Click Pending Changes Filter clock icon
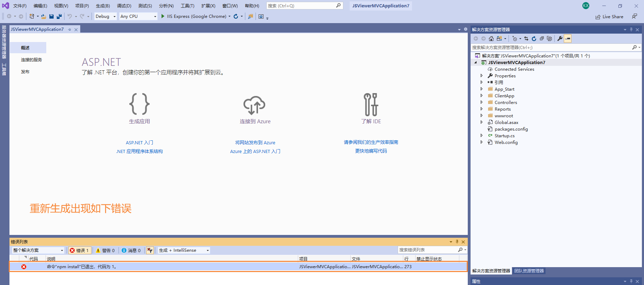644x285 pixels. click(514, 39)
